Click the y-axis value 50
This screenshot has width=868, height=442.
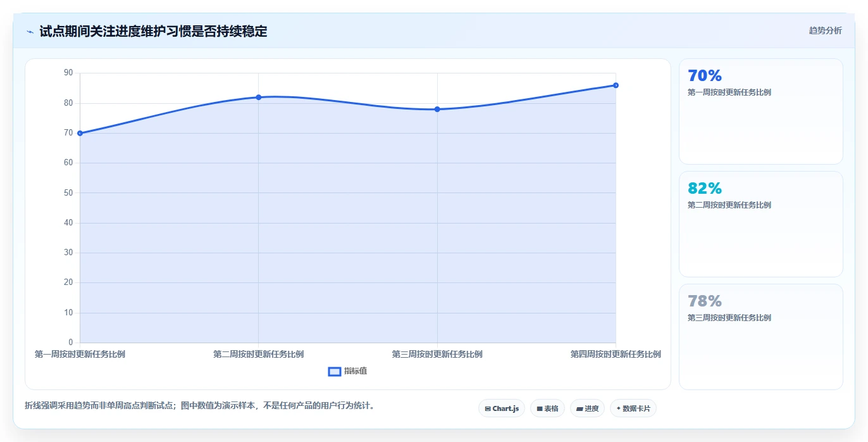[x=68, y=193]
